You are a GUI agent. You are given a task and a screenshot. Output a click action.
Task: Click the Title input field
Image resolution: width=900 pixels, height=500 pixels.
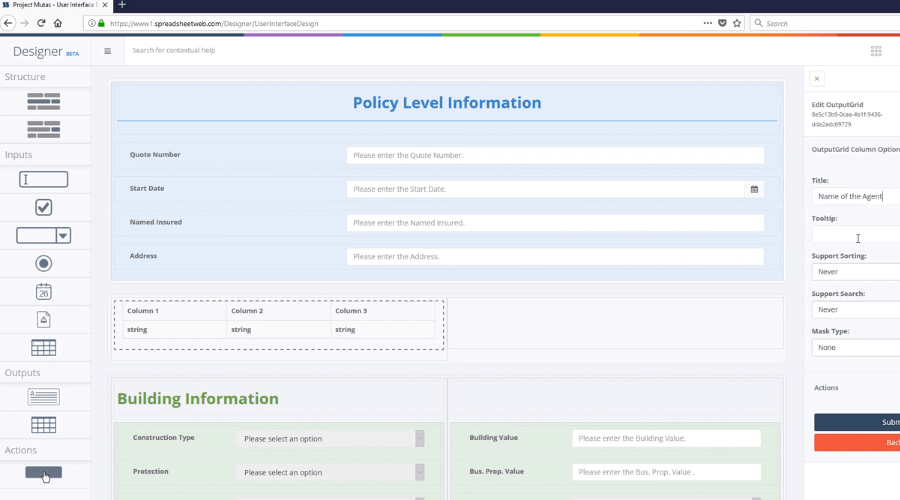[856, 196]
